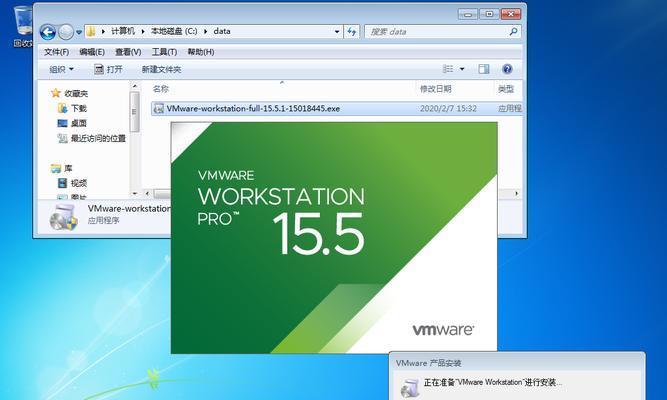The width and height of the screenshot is (667, 400).
Task: Open the 工具(T) menu
Action: pyautogui.click(x=165, y=52)
